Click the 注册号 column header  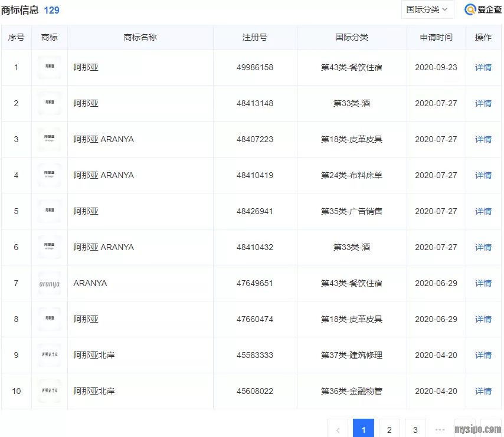click(x=255, y=37)
